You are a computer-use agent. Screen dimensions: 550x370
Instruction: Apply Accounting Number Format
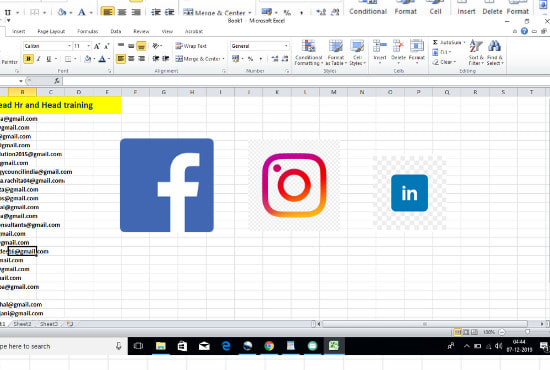235,59
